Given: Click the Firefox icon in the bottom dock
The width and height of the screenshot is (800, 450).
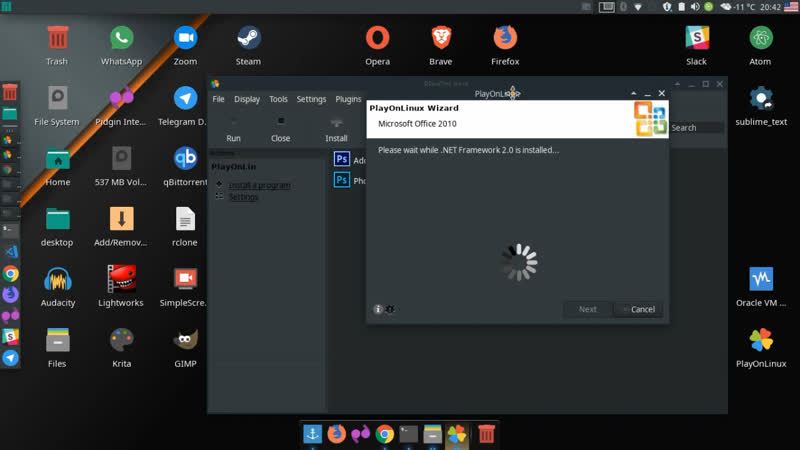Looking at the screenshot, I should [337, 434].
